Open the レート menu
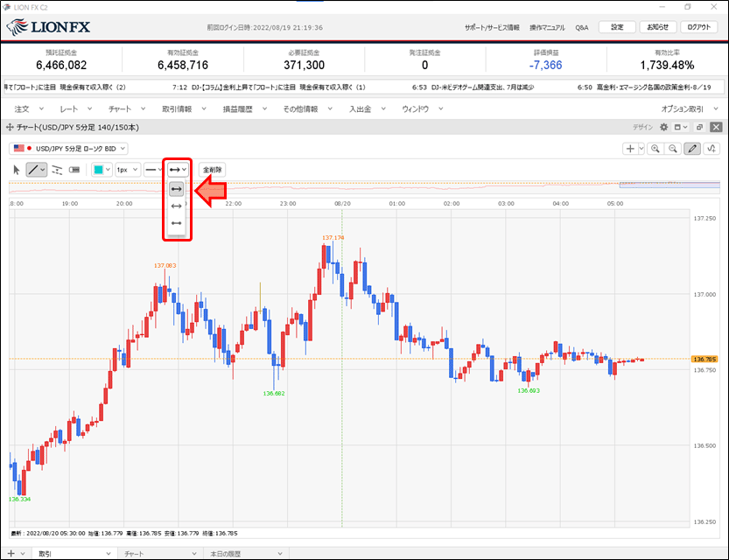Viewport: 729px width, 560px height. coord(76,109)
